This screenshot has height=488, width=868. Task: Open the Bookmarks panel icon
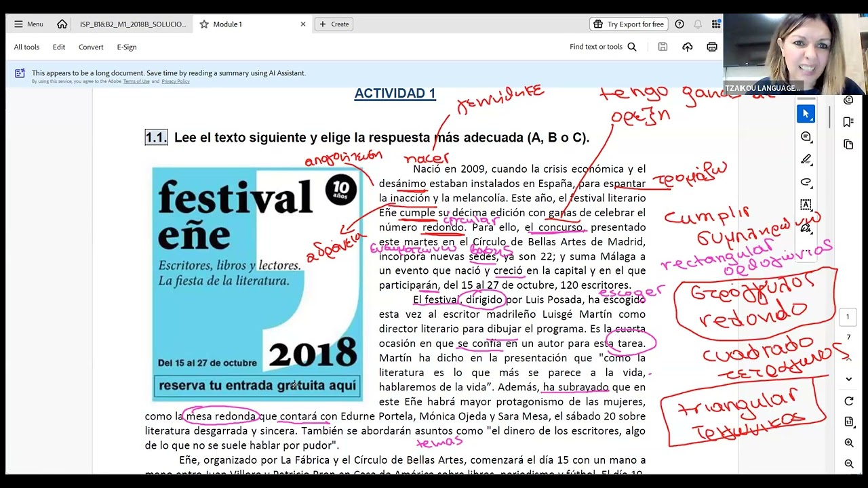(848, 122)
